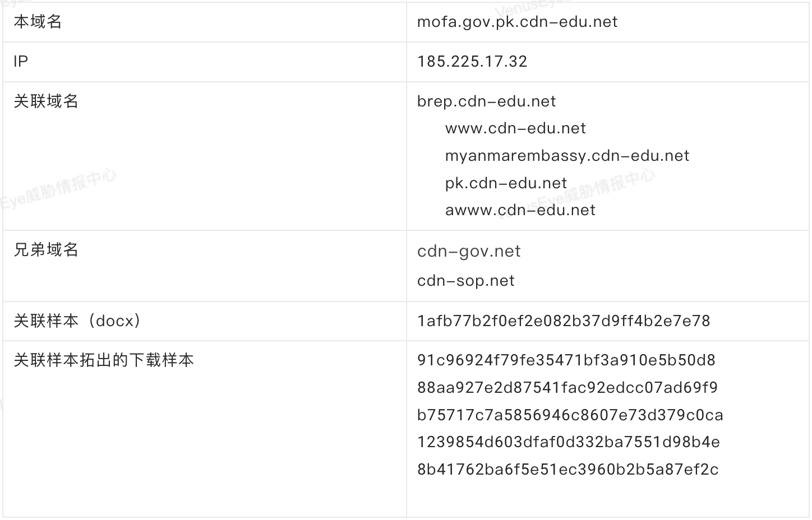
Task: Click the awww.cdn-edu.net domain text
Action: click(520, 210)
